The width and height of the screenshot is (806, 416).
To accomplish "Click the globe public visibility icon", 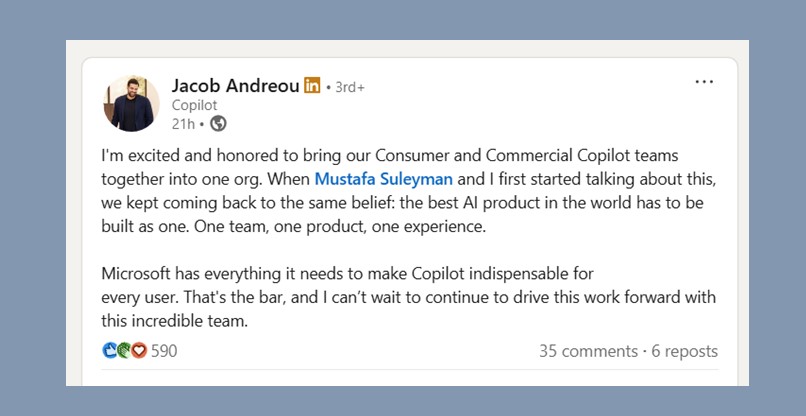I will 217,124.
